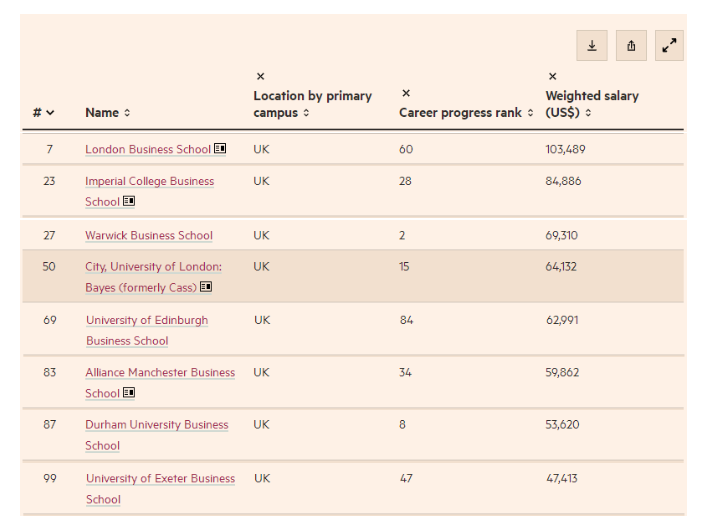This screenshot has width=702, height=521.
Task: Sort table by rank number column
Action: (43, 113)
